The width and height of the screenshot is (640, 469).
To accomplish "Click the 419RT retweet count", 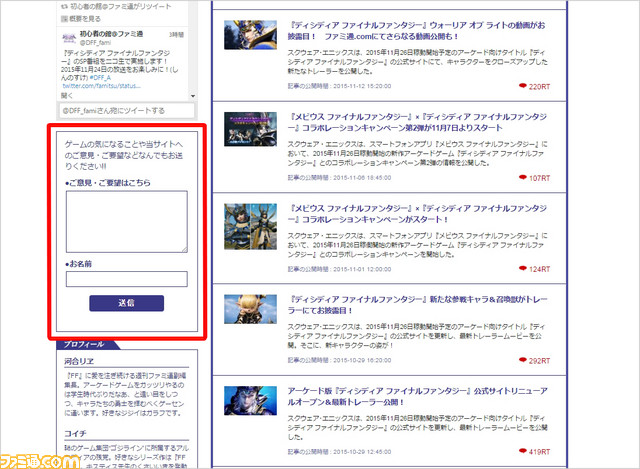I will [534, 452].
